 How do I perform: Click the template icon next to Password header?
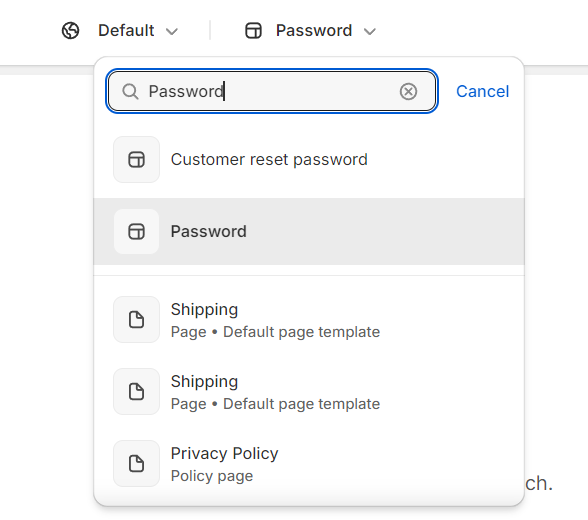pyautogui.click(x=253, y=31)
